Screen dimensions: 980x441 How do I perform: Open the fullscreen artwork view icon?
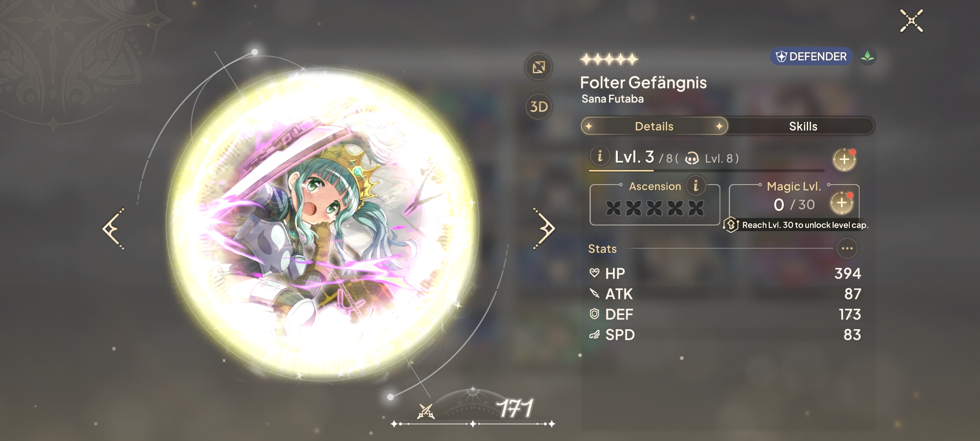click(539, 67)
